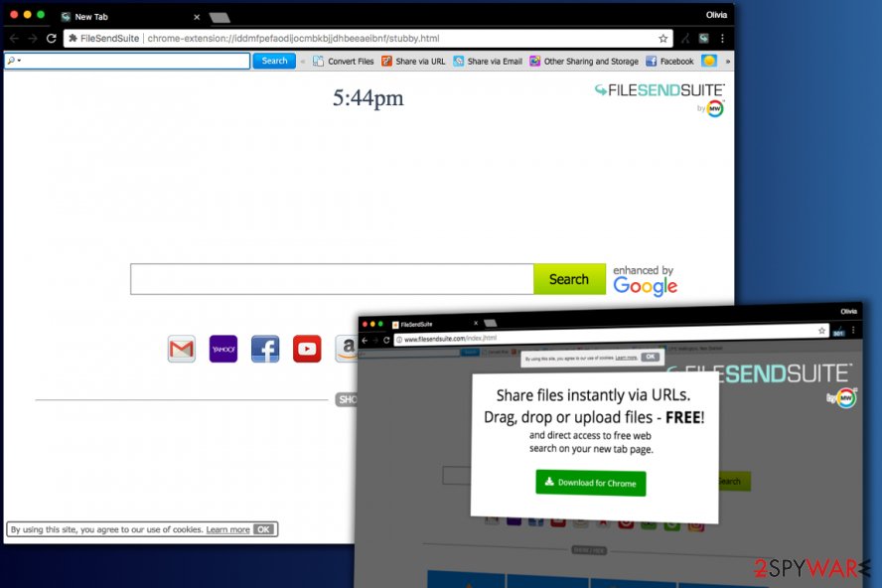This screenshot has width=882, height=588.
Task: Open the toolbar search magnifier dropdown
Action: point(14,61)
